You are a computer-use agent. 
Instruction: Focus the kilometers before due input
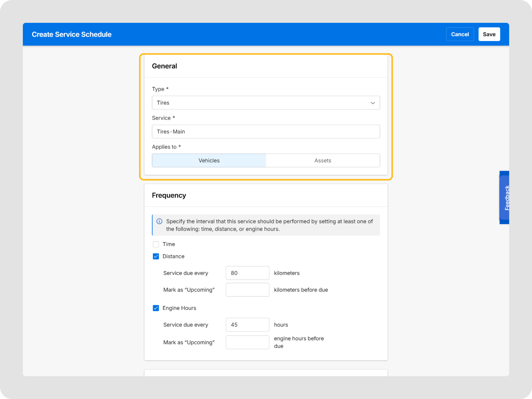(247, 290)
